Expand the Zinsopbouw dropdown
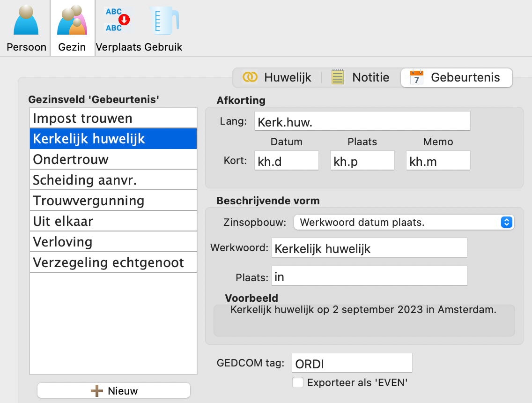 click(404, 222)
